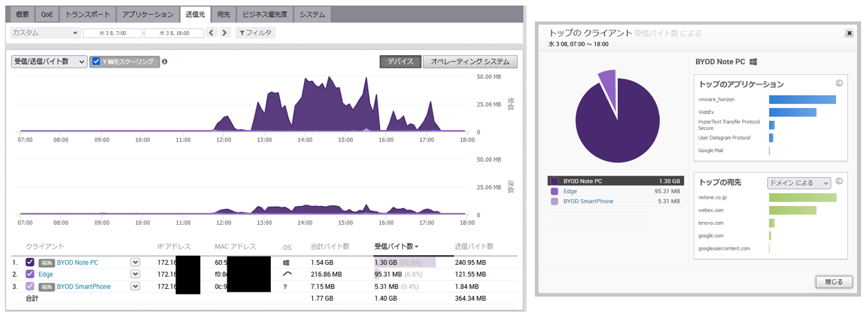Viewport: 868px width, 316px height.
Task: Click the vmware_horizon application bar
Action: click(802, 100)
